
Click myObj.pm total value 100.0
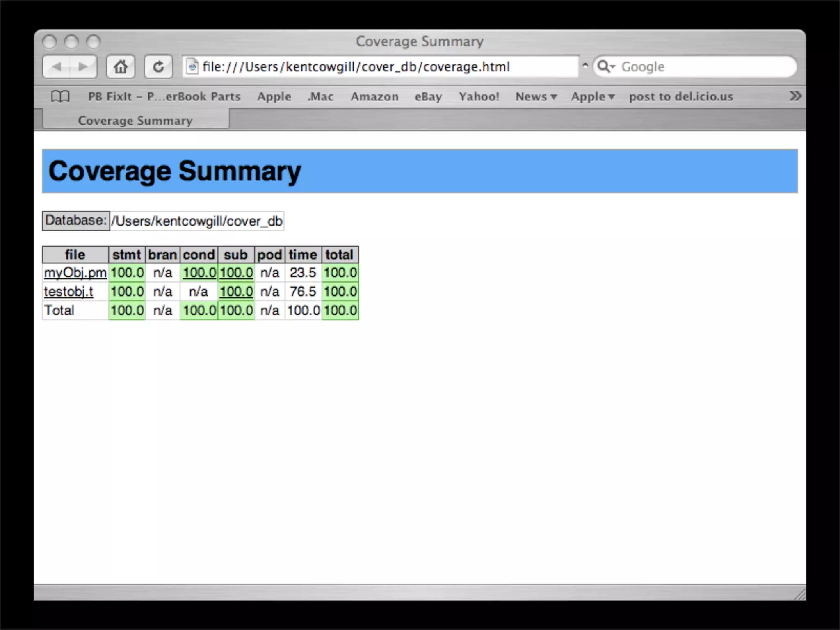pos(340,273)
